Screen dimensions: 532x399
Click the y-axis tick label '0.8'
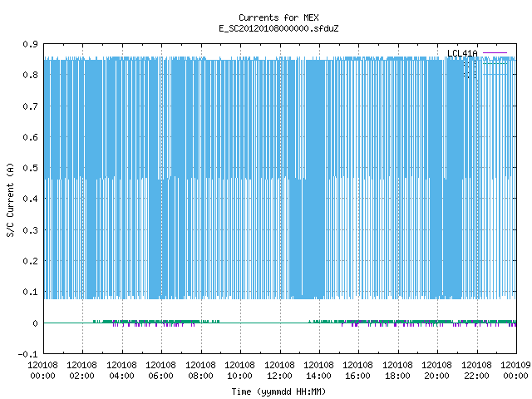pos(30,75)
